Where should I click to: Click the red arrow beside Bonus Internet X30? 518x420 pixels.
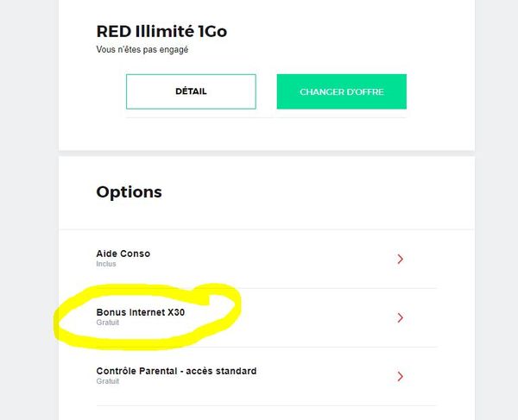tap(400, 317)
